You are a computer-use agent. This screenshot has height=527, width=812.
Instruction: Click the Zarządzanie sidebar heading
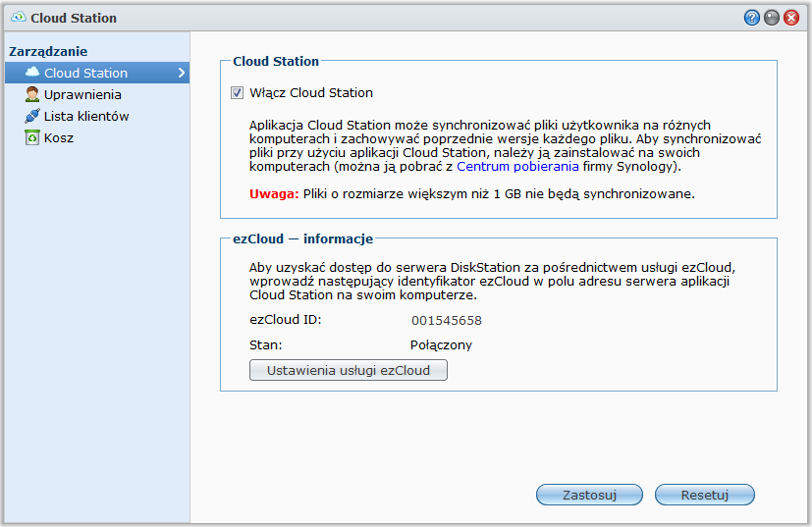click(x=48, y=51)
